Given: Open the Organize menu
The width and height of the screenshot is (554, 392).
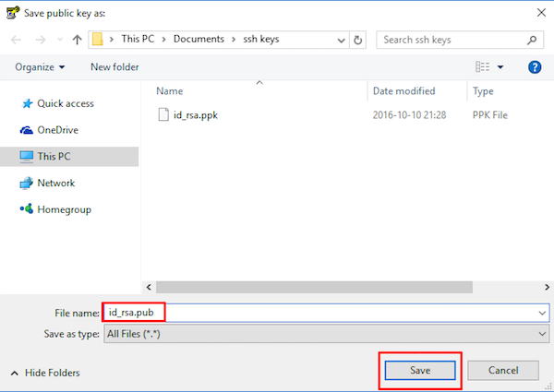Looking at the screenshot, I should coord(40,67).
